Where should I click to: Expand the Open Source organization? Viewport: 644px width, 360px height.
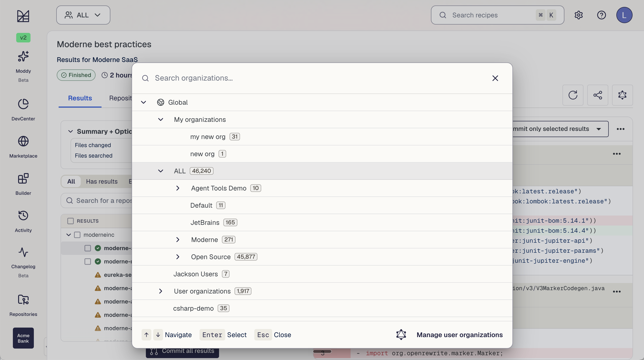coord(178,257)
